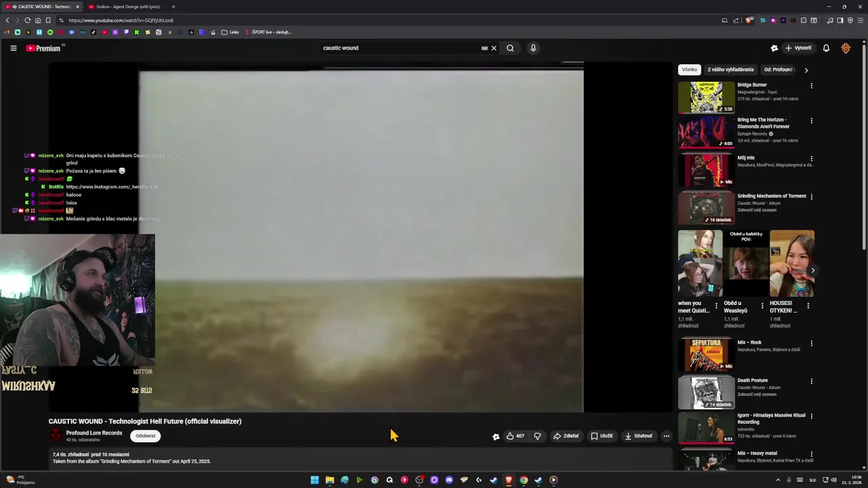Image resolution: width=868 pixels, height=488 pixels.
Task: Show hidden system tray icons
Action: click(x=778, y=480)
